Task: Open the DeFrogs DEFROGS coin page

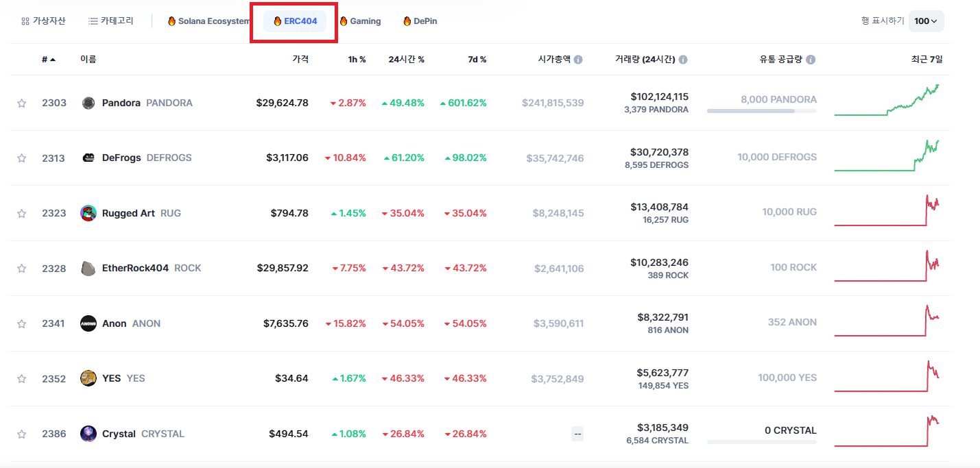Action: click(147, 158)
